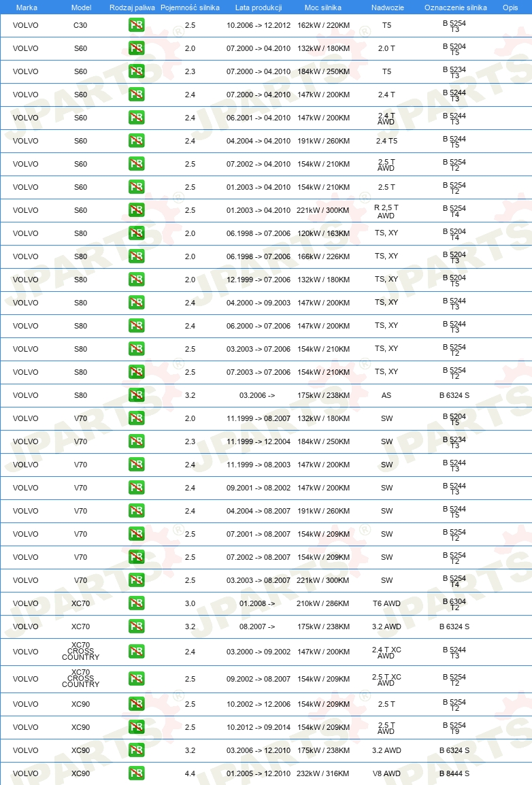532x785 pixels.
Task: Select the 232kW / 316KM power cell
Action: coord(322,773)
